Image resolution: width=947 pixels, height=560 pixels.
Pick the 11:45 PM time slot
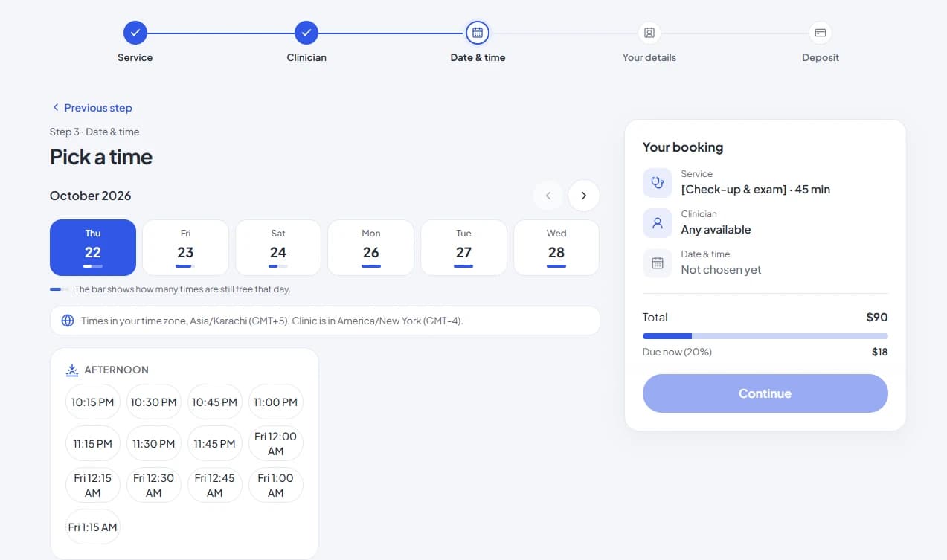pyautogui.click(x=215, y=444)
